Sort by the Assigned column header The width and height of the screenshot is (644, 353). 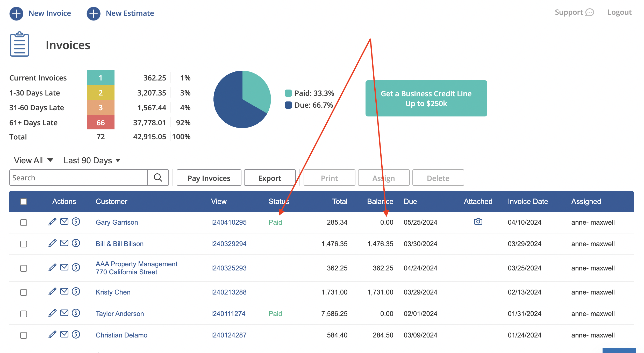coord(586,201)
